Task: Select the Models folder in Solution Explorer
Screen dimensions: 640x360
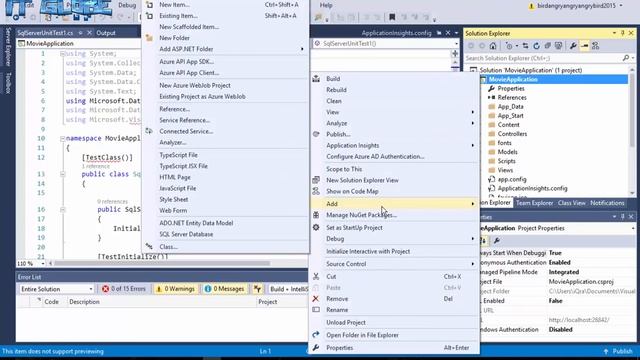Action: pyautogui.click(x=507, y=152)
